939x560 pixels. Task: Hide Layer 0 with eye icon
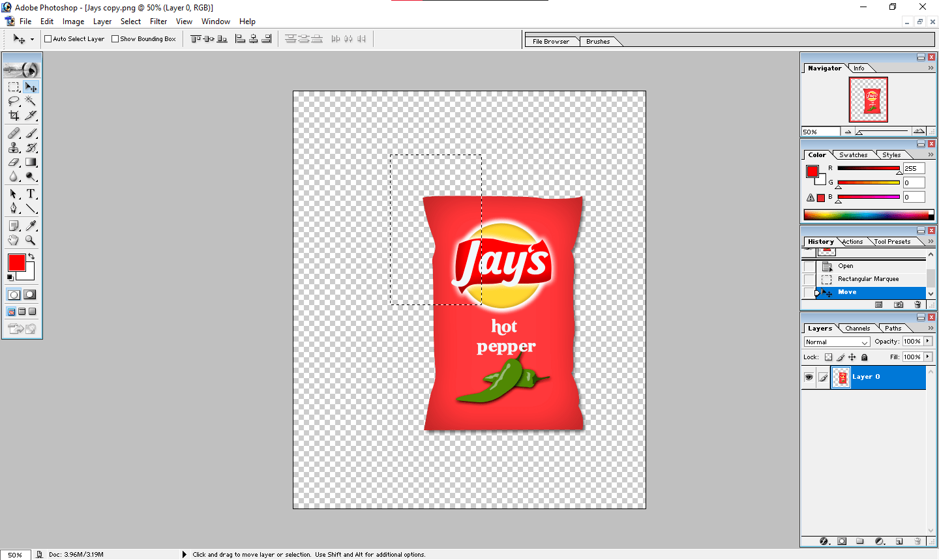point(809,377)
